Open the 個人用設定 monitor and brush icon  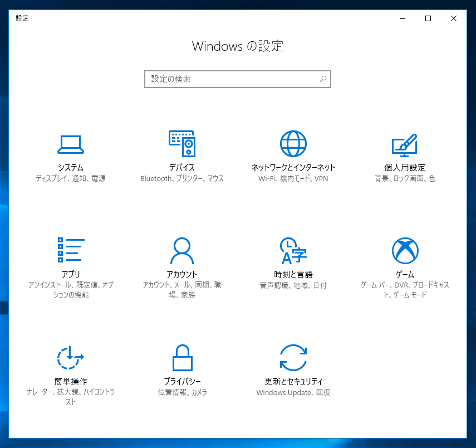404,145
